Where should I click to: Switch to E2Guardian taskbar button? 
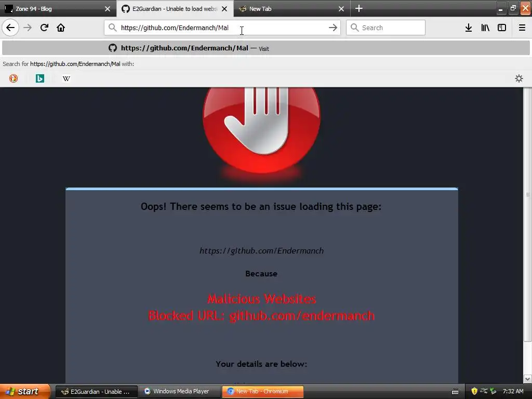[x=96, y=392]
